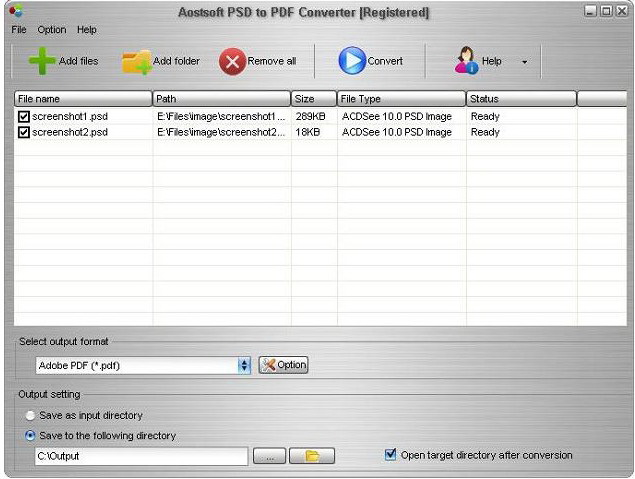635x479 pixels.
Task: Click the Ready status of screenshot2.psd
Action: coord(485,132)
